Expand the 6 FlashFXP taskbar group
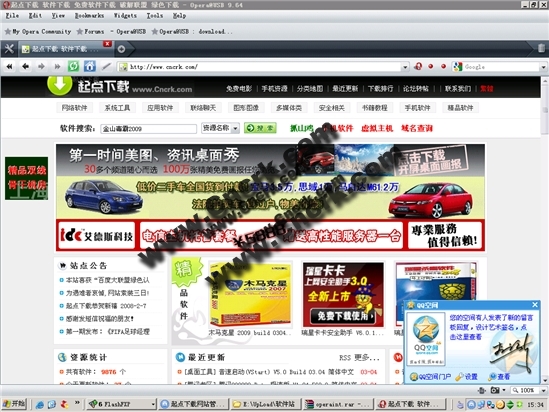 (x=153, y=405)
